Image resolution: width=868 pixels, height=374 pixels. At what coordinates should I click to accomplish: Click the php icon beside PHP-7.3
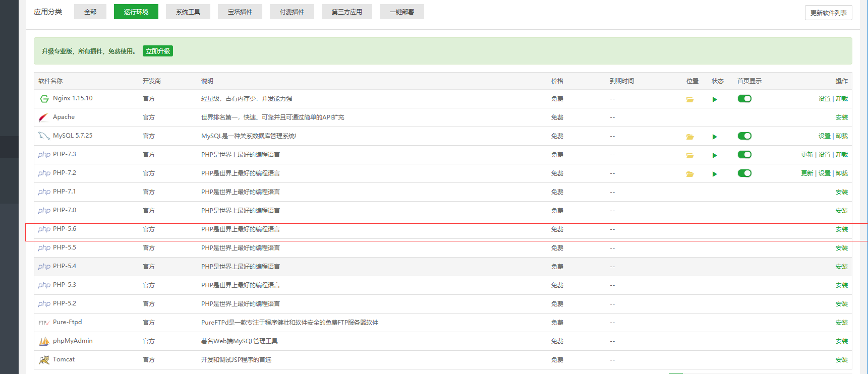click(x=44, y=155)
